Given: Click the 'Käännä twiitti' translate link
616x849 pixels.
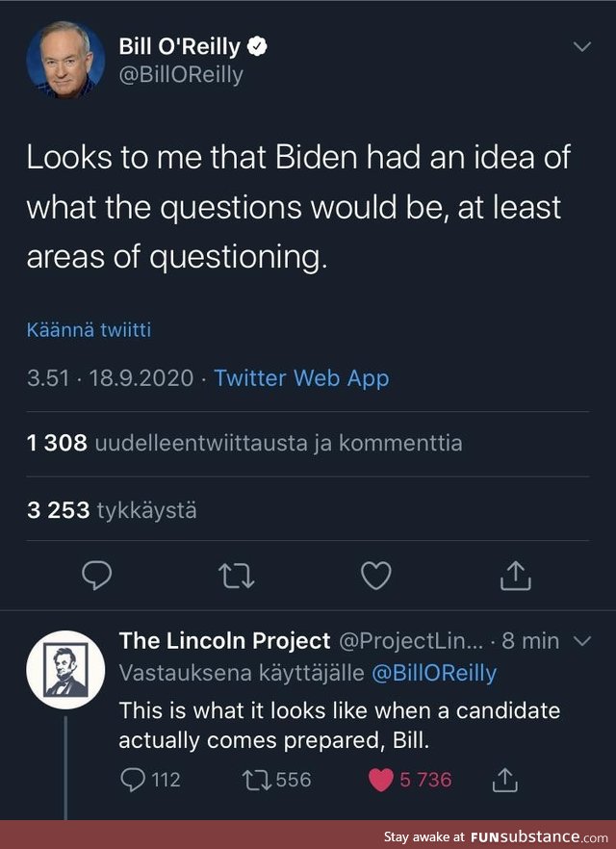Looking at the screenshot, I should [x=90, y=328].
